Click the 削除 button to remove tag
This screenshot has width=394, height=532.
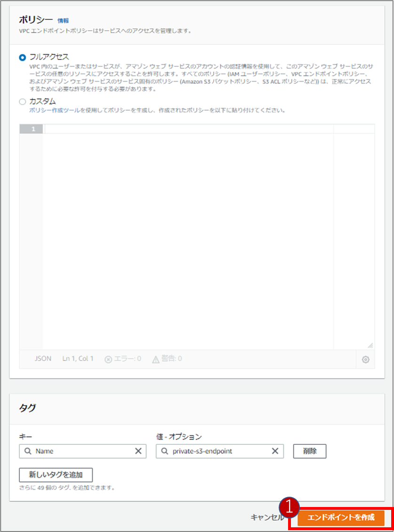310,451
